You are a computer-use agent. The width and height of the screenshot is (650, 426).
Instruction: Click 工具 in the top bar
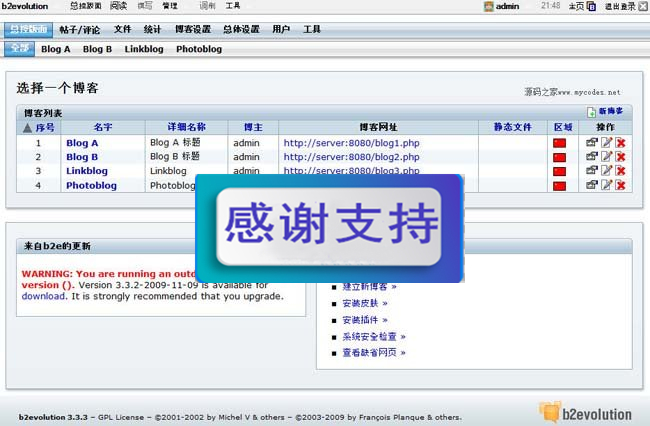(233, 6)
